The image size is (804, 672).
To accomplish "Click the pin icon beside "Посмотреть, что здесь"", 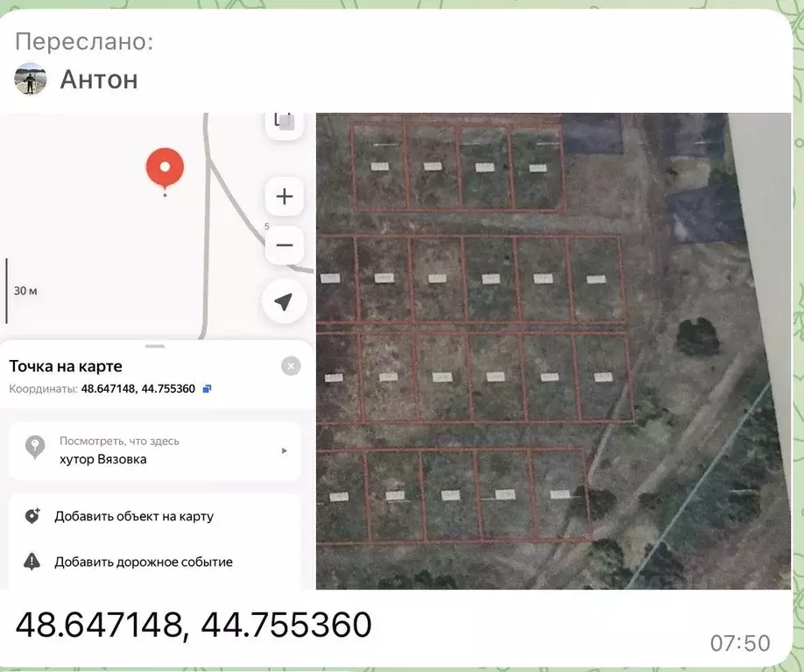I will (x=34, y=449).
